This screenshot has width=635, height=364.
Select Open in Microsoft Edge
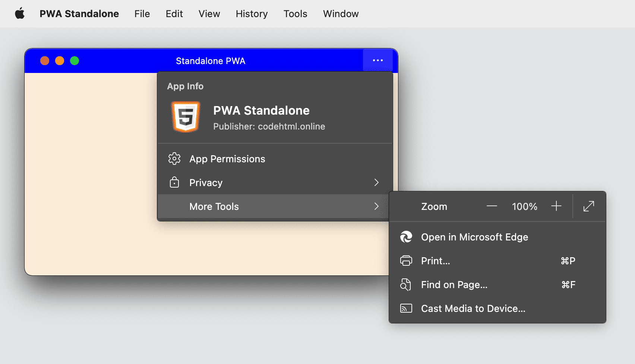pyautogui.click(x=474, y=237)
